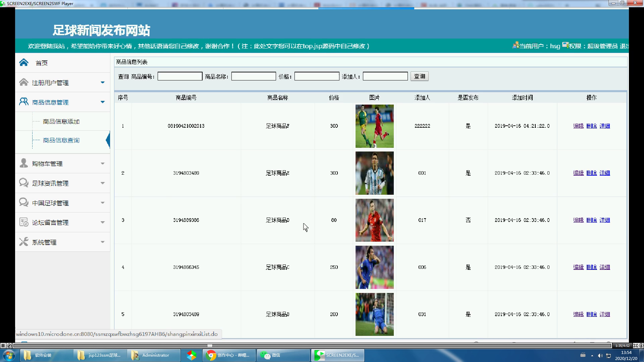The height and width of the screenshot is (362, 644).
Task: Switch to Chrome 创作中心 taskbar item
Action: 229,355
